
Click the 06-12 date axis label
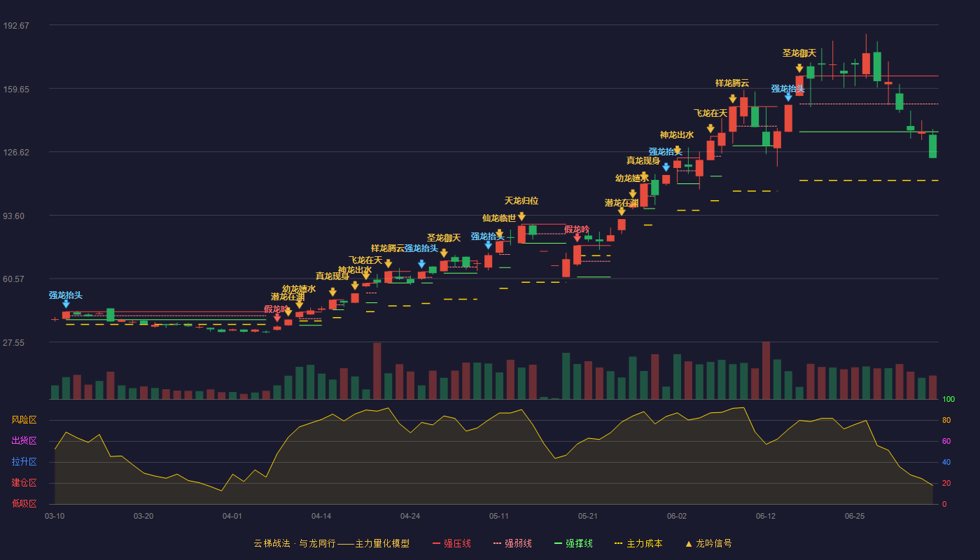(x=766, y=516)
